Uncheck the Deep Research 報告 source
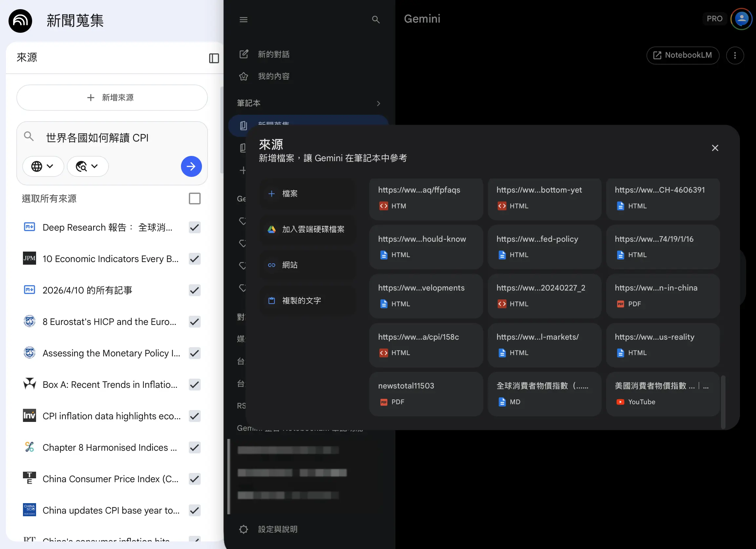Viewport: 756px width, 549px height. coord(195,227)
